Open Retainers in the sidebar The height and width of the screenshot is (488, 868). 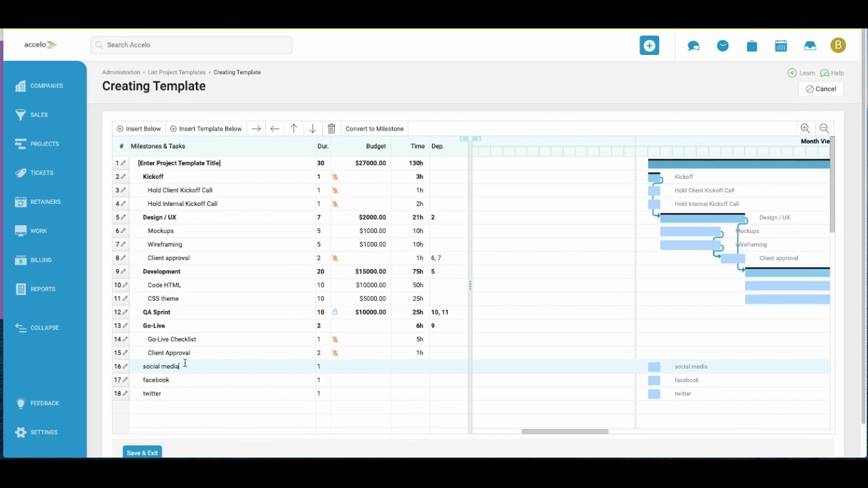tap(38, 202)
